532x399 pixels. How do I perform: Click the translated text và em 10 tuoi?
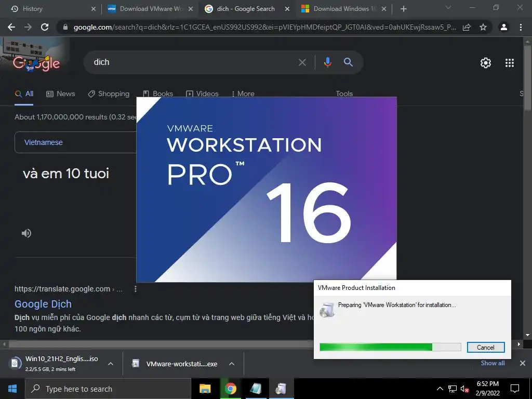coord(66,174)
